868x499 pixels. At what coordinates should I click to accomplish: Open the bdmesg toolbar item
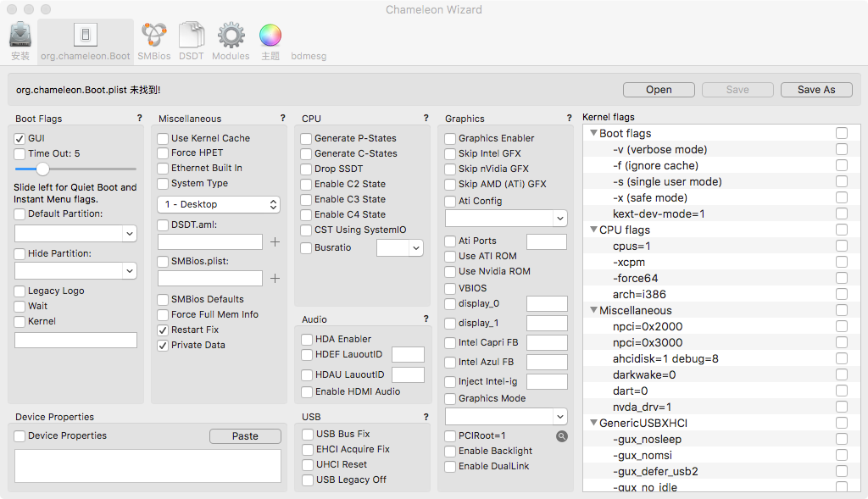309,56
